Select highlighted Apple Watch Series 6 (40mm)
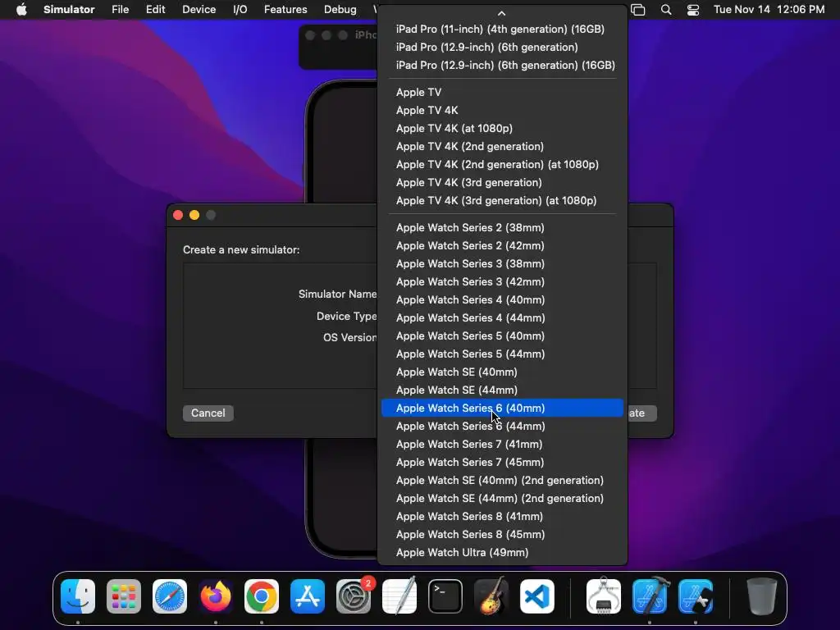Image resolution: width=840 pixels, height=630 pixels. pyautogui.click(x=503, y=409)
